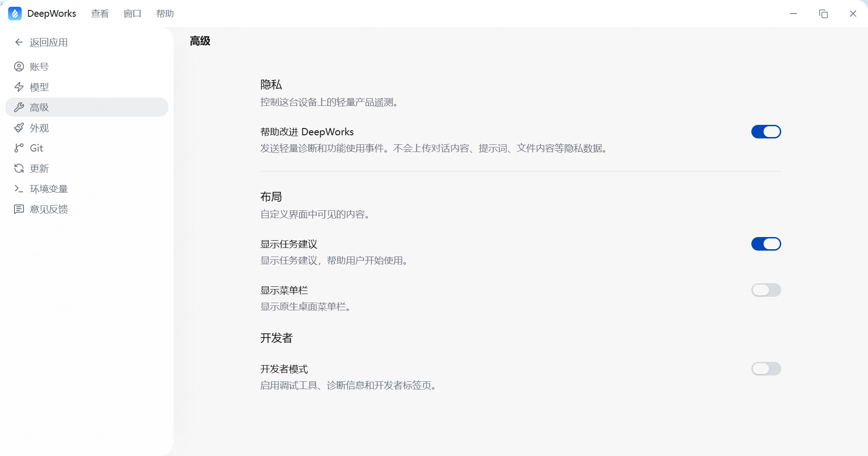
Task: Close the DeepWorks window
Action: tap(853, 14)
